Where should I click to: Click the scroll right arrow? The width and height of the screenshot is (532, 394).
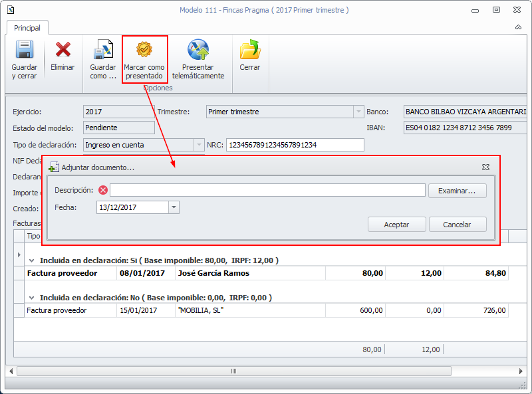point(521,371)
